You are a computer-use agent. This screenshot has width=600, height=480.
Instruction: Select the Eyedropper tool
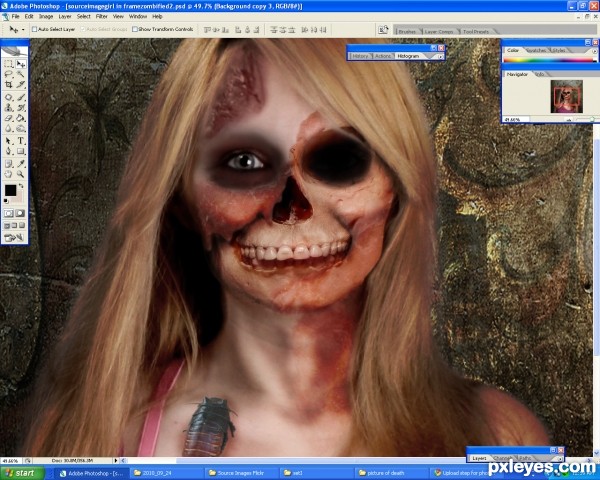(x=21, y=164)
